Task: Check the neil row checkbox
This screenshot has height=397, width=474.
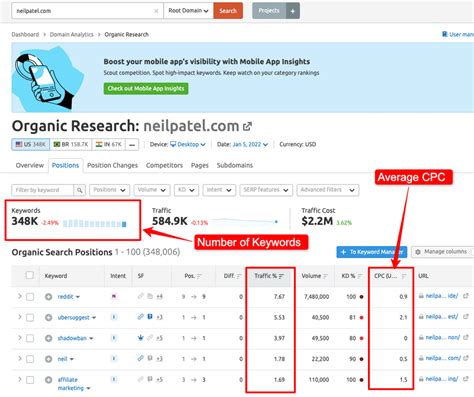Action: click(x=30, y=359)
